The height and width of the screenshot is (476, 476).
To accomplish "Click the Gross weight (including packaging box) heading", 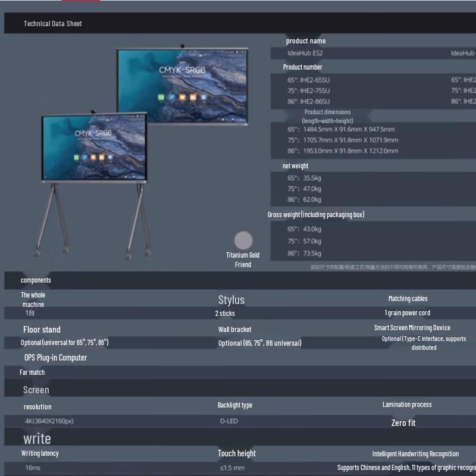I will point(316,215).
